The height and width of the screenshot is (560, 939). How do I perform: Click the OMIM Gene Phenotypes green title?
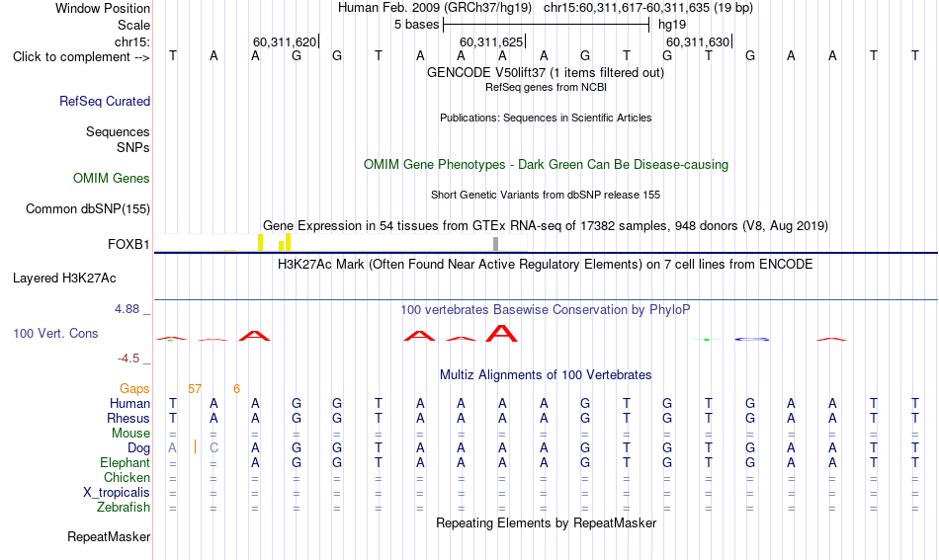pyautogui.click(x=546, y=165)
